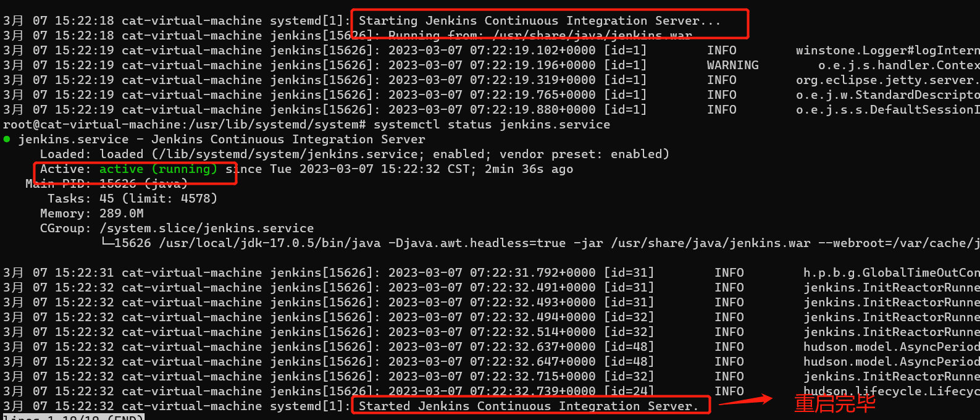Screen dimensions: 980x420
Task: Select timestamp 07:22:32.637+0000
Action: click(x=532, y=347)
